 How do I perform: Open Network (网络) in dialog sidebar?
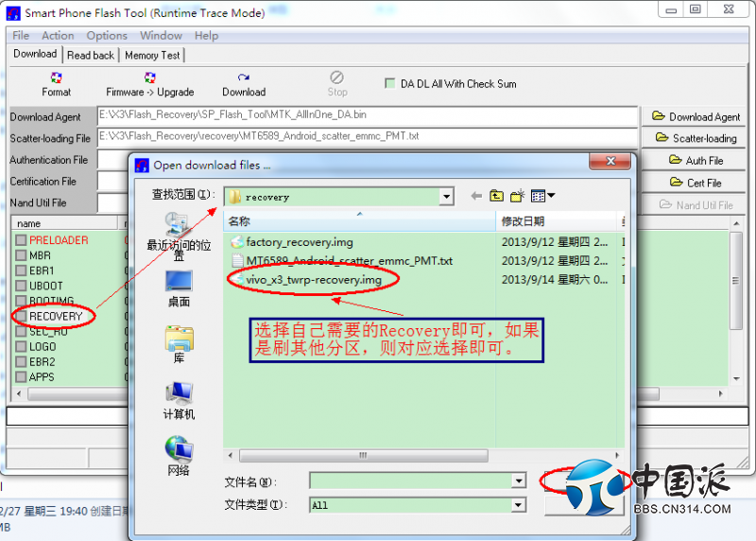tap(179, 456)
